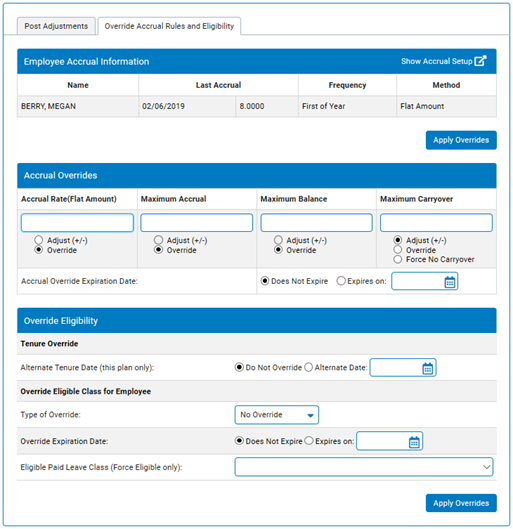Focus the Maximum Carryover input field
513x529 pixels.
click(x=436, y=223)
